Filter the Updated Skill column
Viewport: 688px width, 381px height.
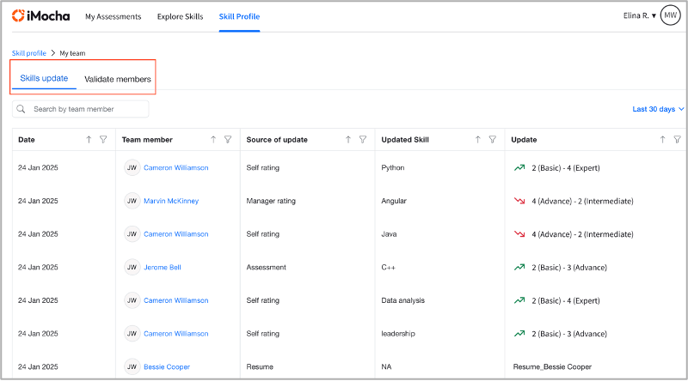[x=493, y=140]
